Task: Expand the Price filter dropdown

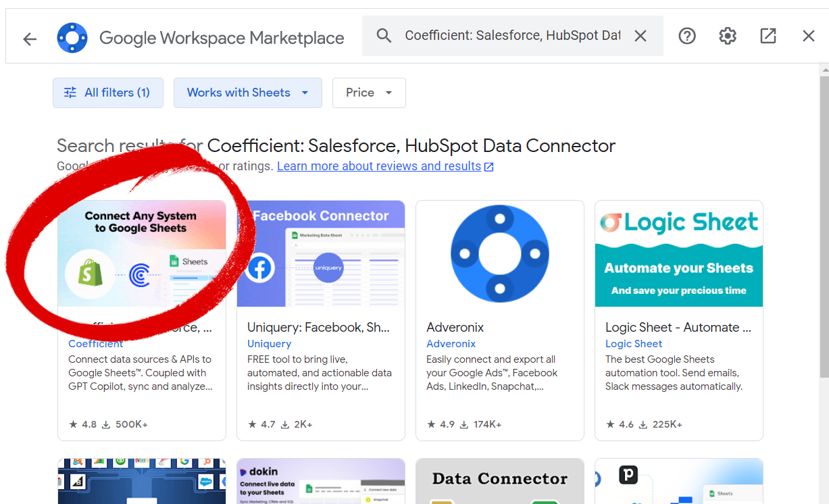Action: tap(369, 93)
